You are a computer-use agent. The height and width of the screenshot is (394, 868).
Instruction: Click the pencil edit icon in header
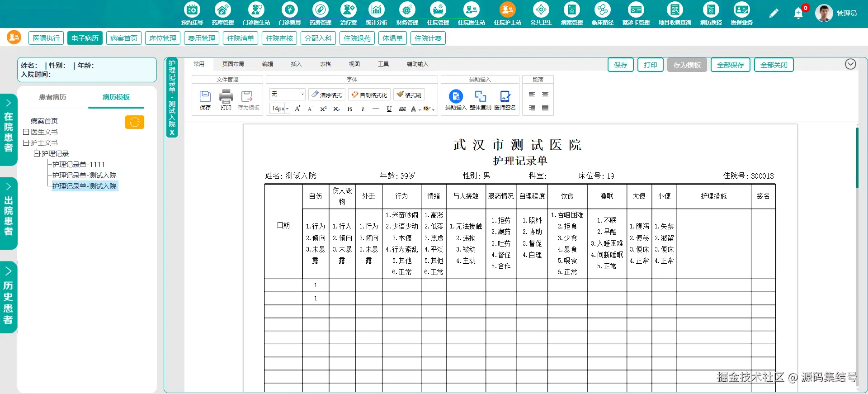coord(774,13)
